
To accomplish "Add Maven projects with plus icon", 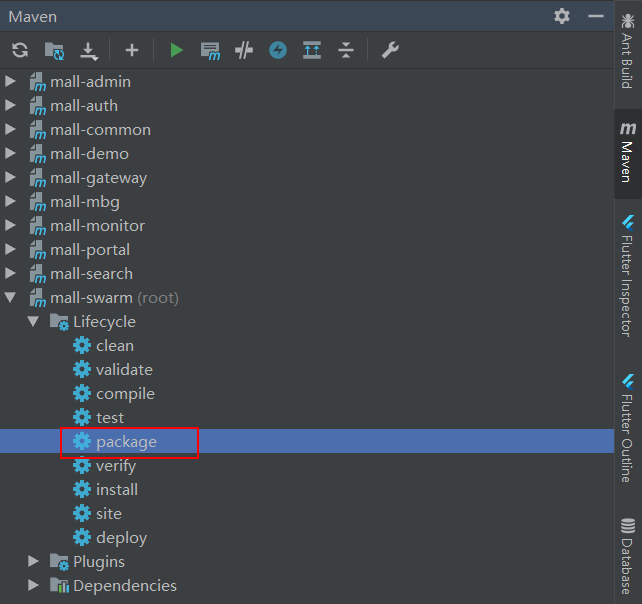I will point(132,50).
